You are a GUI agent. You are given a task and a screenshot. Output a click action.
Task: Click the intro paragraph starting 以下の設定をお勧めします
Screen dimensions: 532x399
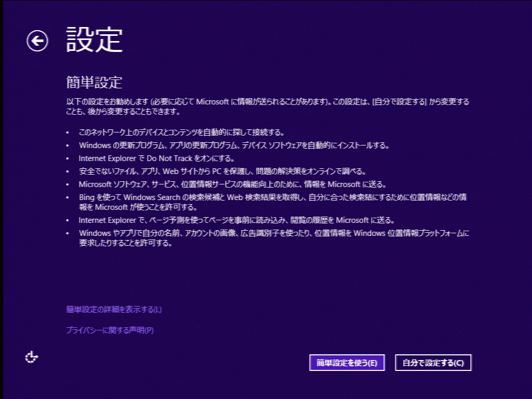point(268,107)
